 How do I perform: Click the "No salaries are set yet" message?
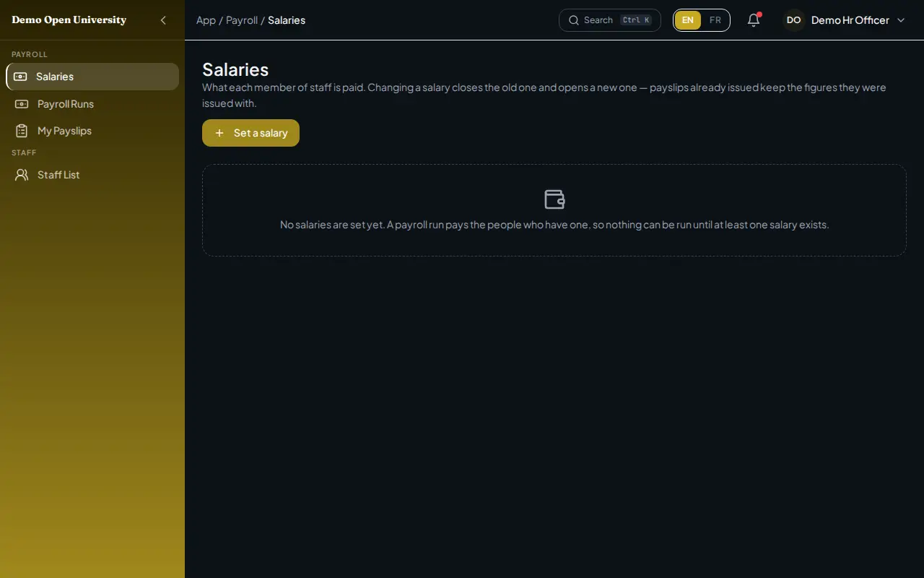[x=554, y=225]
